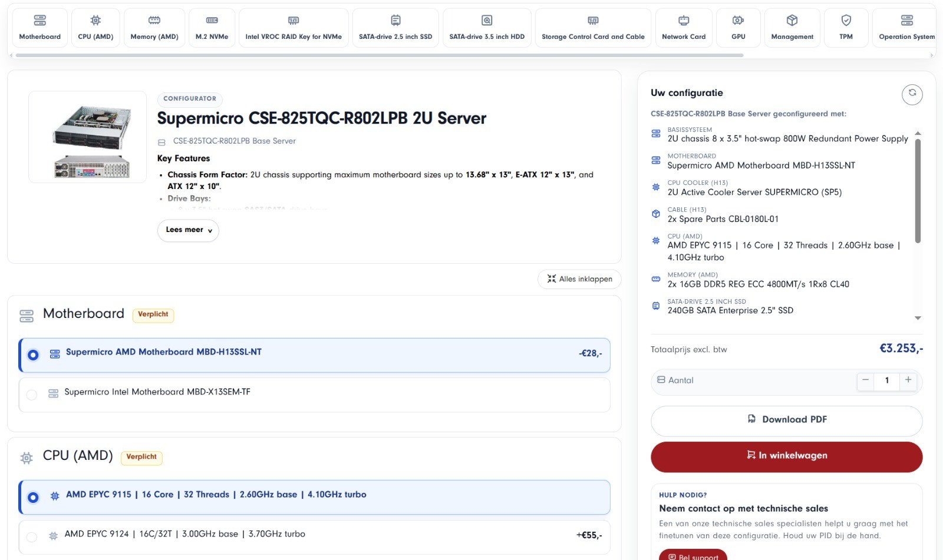Click the Cable (H13) cube icon in summary
The image size is (943, 560).
coord(656,214)
